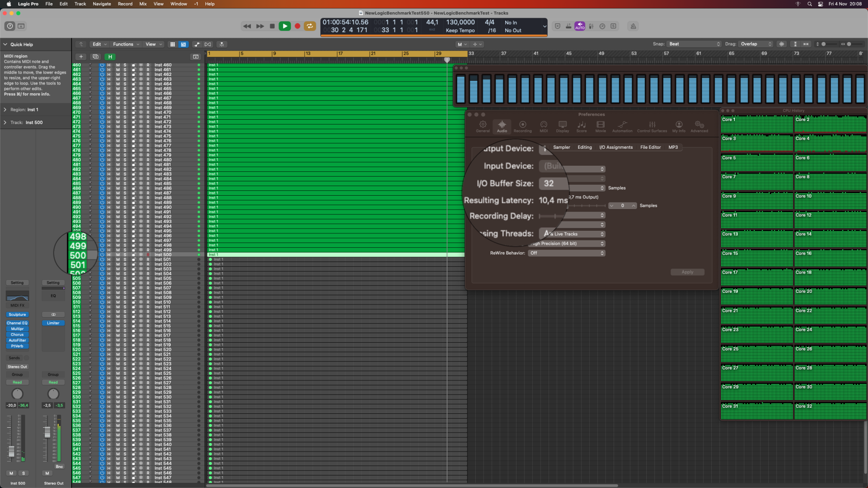Add a new track with plus button

click(x=81, y=56)
